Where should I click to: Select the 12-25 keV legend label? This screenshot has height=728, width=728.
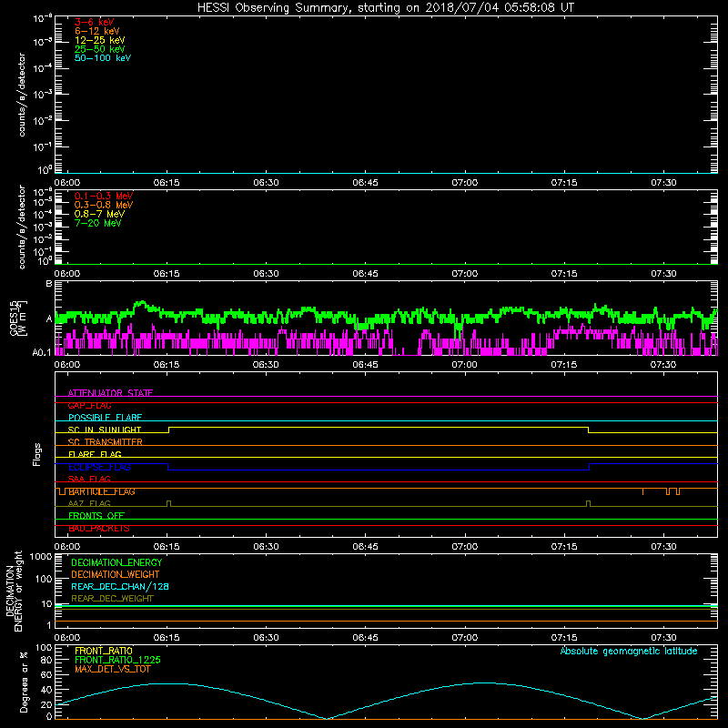pyautogui.click(x=100, y=40)
